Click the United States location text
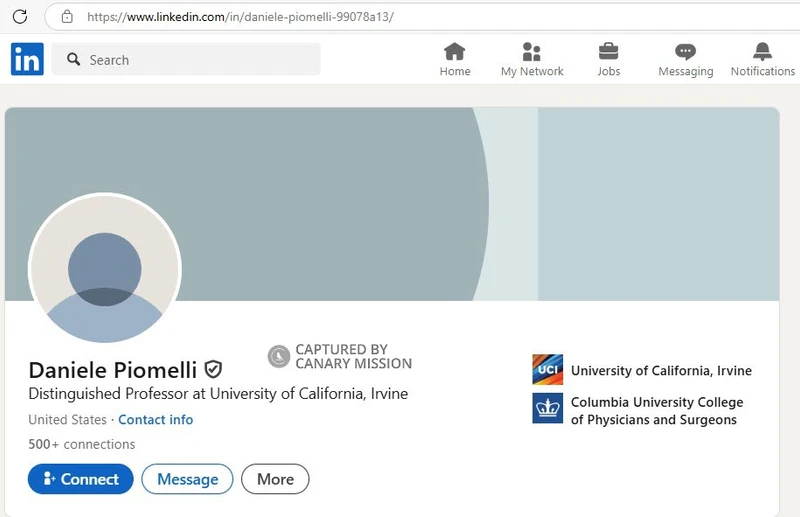The height and width of the screenshot is (517, 800). pos(67,420)
